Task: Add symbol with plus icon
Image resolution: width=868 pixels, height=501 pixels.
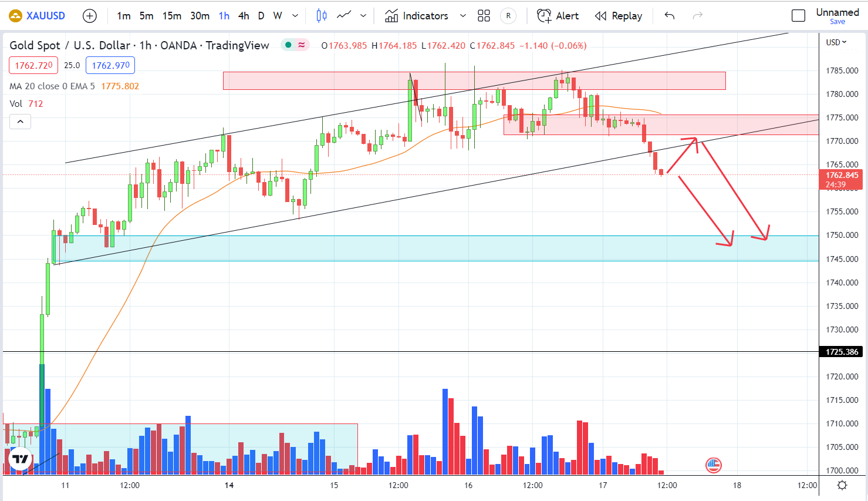Action: click(89, 16)
